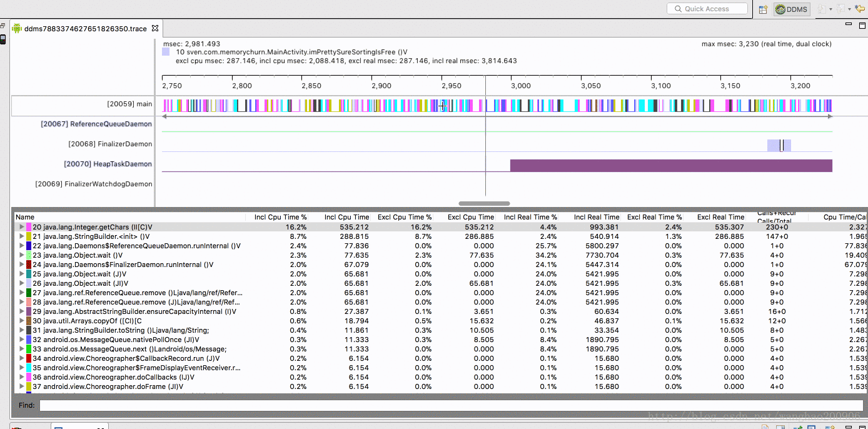Image resolution: width=868 pixels, height=429 pixels.
Task: Switch to the DDMS perspective
Action: click(x=792, y=9)
